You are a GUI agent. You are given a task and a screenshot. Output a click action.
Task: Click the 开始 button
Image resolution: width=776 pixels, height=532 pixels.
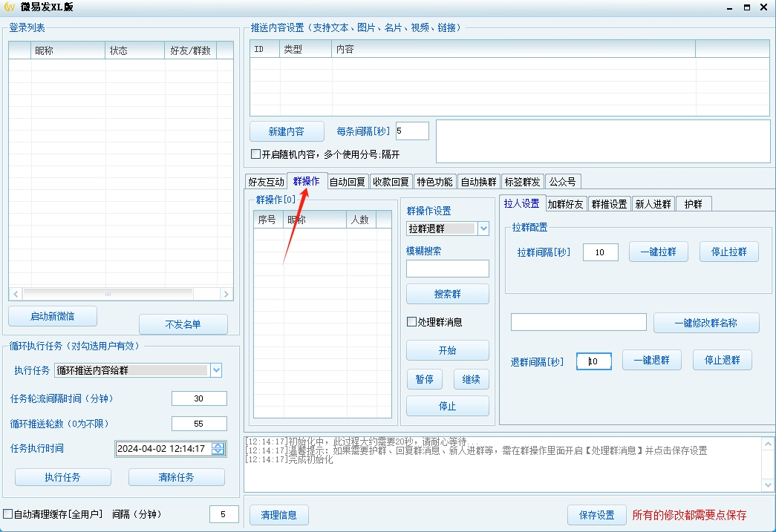coord(447,350)
